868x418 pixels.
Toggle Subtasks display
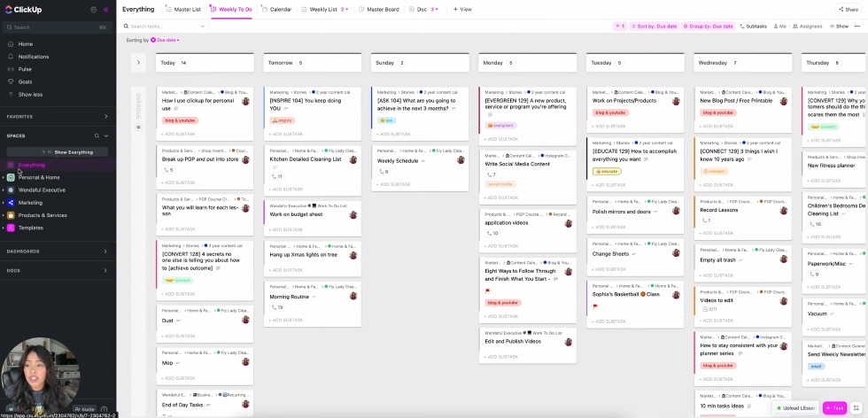tap(754, 26)
